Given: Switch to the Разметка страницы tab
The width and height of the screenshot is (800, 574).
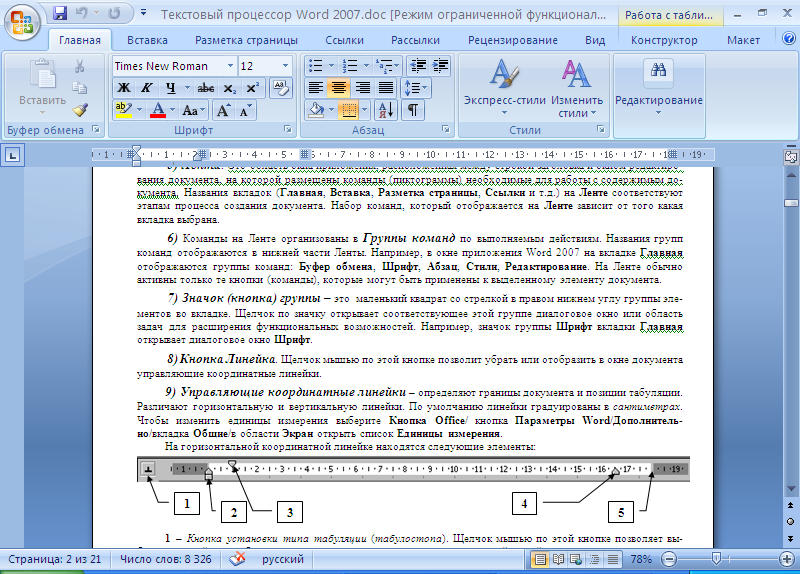Looking at the screenshot, I should [246, 40].
